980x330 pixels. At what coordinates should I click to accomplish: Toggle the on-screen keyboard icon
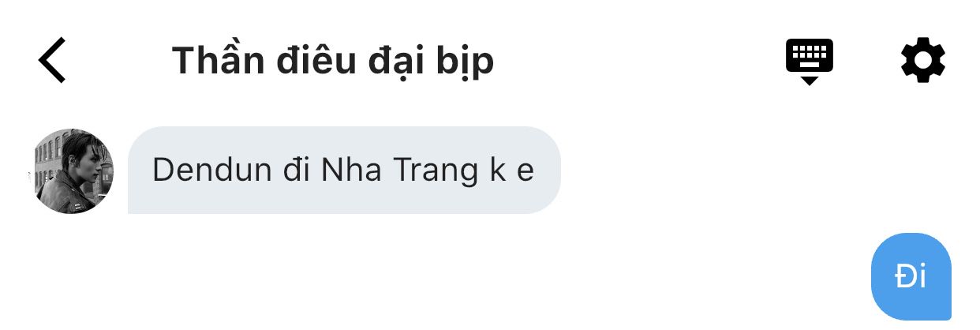tap(810, 62)
